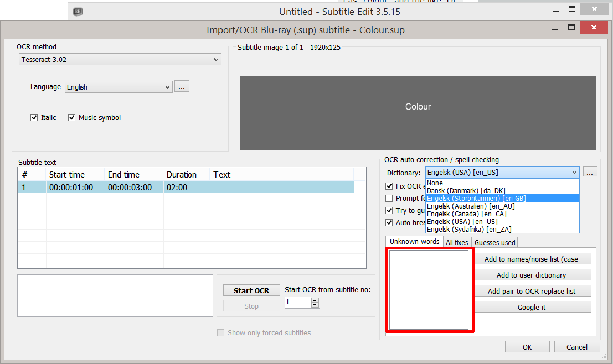Toggle the Italic checkbox
This screenshot has width=613, height=364.
[34, 118]
